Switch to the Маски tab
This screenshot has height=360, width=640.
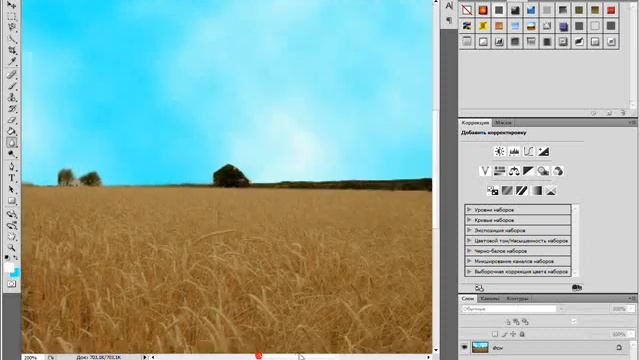click(x=503, y=122)
